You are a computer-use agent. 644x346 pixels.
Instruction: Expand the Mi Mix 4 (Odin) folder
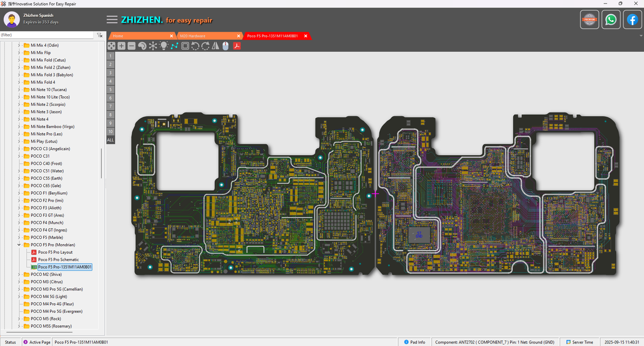(x=19, y=45)
